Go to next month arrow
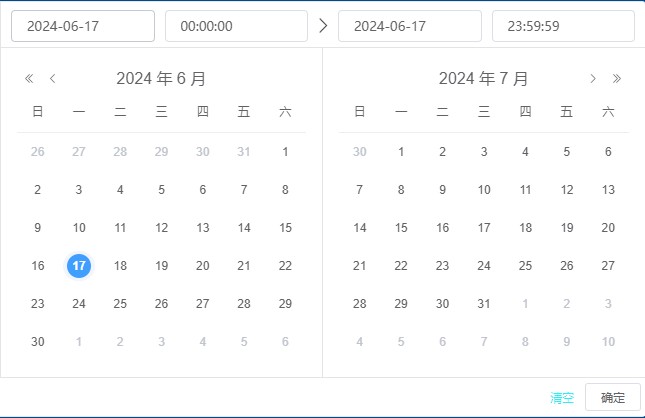This screenshot has width=645, height=418. [x=593, y=78]
